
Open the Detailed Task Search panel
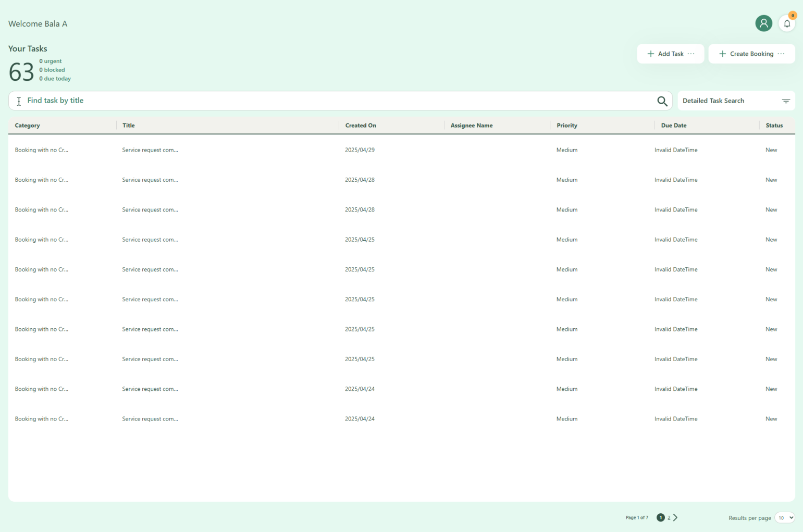click(x=713, y=101)
